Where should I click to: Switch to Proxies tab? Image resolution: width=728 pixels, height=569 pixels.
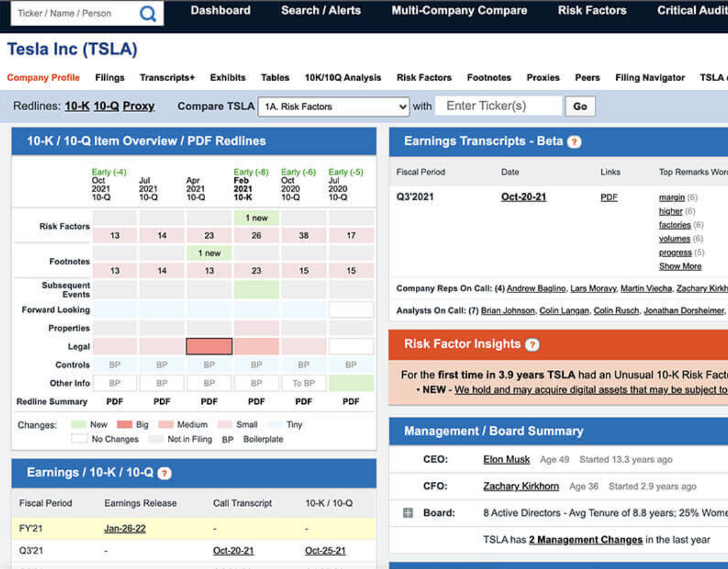[543, 77]
